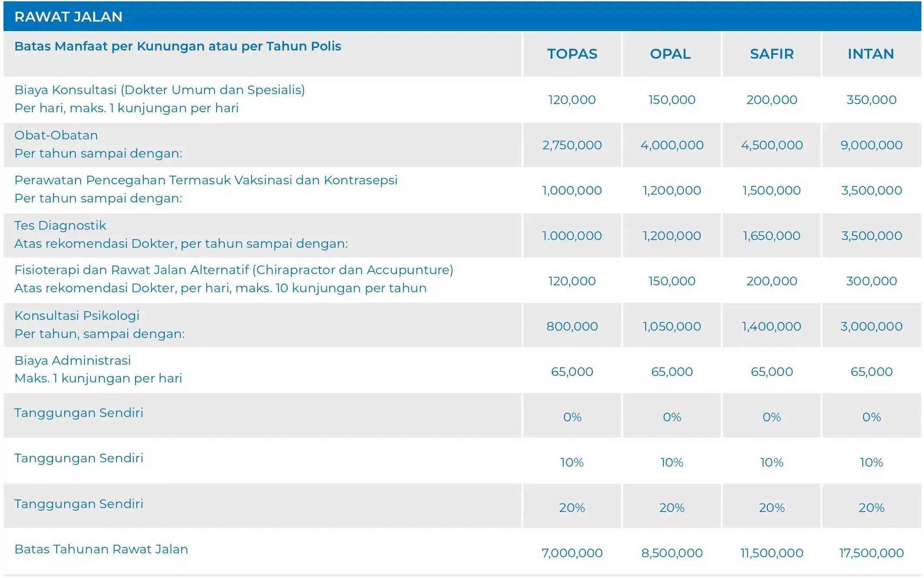Select the OPAL column header
924x578 pixels.
coord(670,54)
